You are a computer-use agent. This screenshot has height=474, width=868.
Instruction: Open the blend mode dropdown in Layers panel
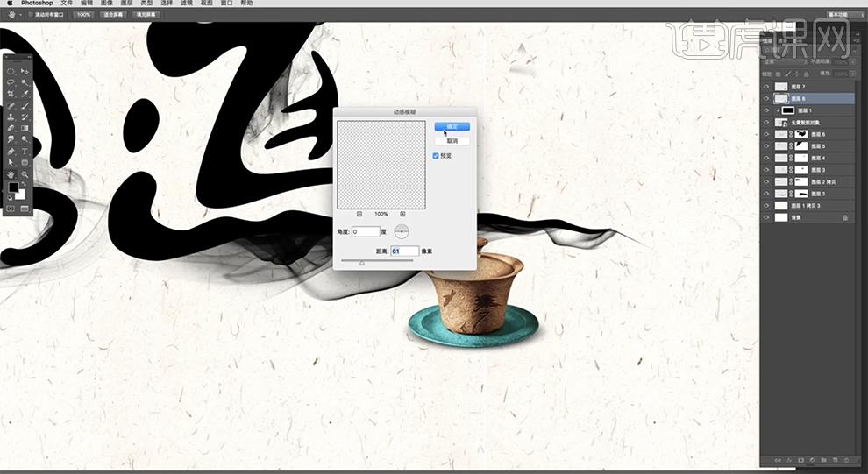coord(784,62)
